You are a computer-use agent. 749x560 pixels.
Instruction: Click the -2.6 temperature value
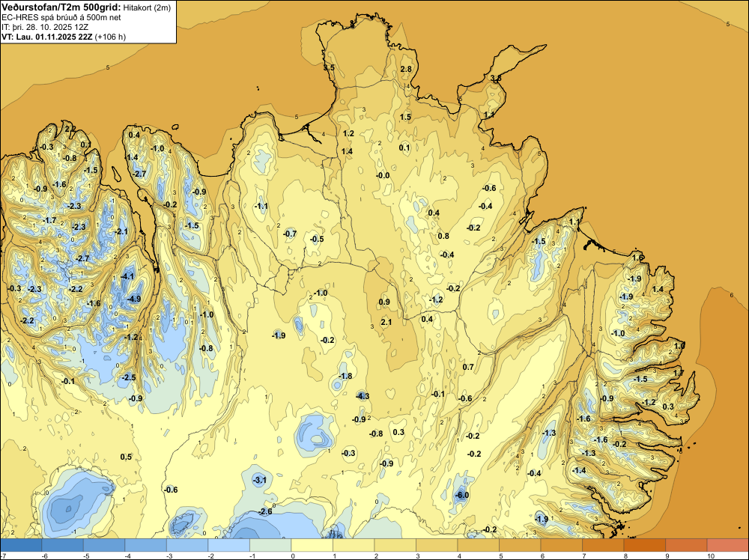click(x=265, y=511)
